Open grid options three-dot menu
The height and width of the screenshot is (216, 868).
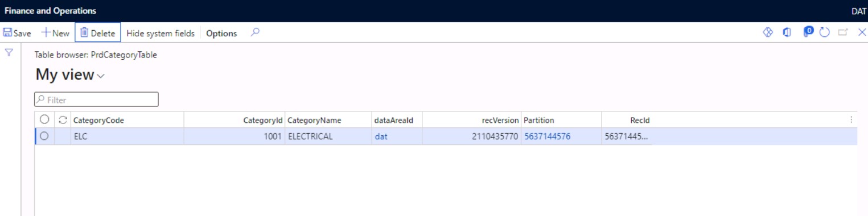[851, 120]
